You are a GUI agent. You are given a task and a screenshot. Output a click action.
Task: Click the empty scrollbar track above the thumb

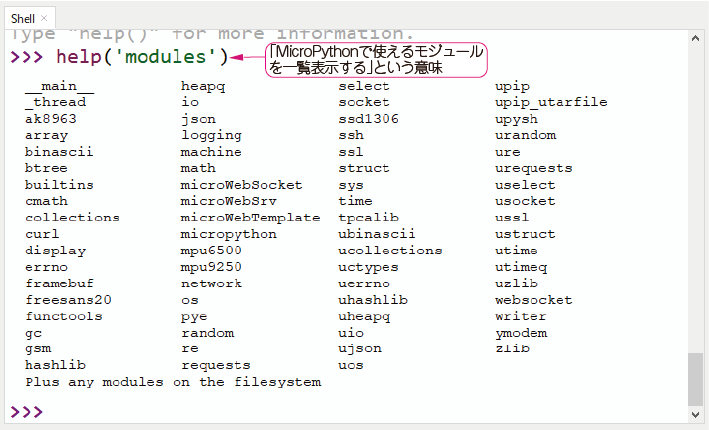click(x=695, y=200)
